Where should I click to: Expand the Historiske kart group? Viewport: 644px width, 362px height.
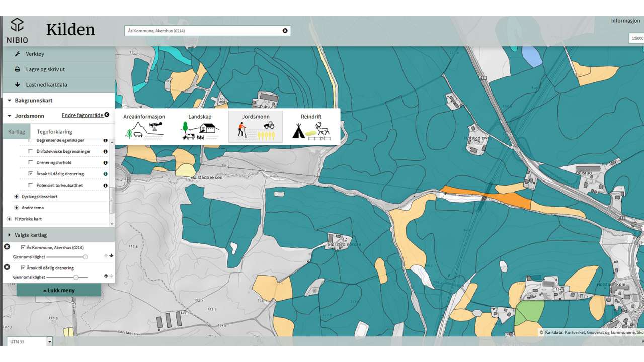(x=9, y=219)
